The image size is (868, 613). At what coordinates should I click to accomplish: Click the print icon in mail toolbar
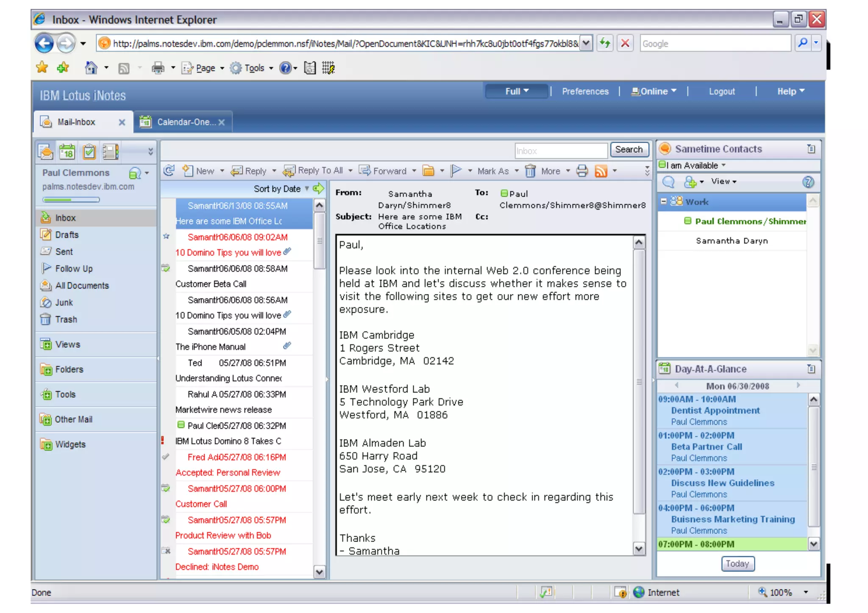582,171
